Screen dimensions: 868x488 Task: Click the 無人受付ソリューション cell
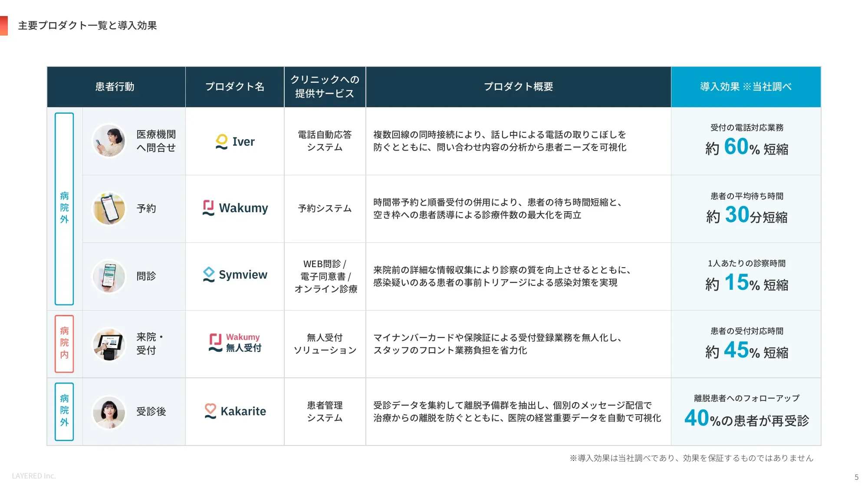[x=325, y=344]
